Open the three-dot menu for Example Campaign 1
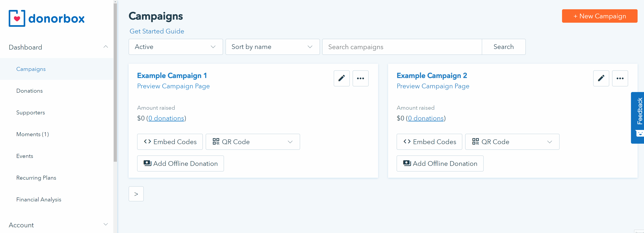Image resolution: width=644 pixels, height=233 pixels. coord(360,78)
